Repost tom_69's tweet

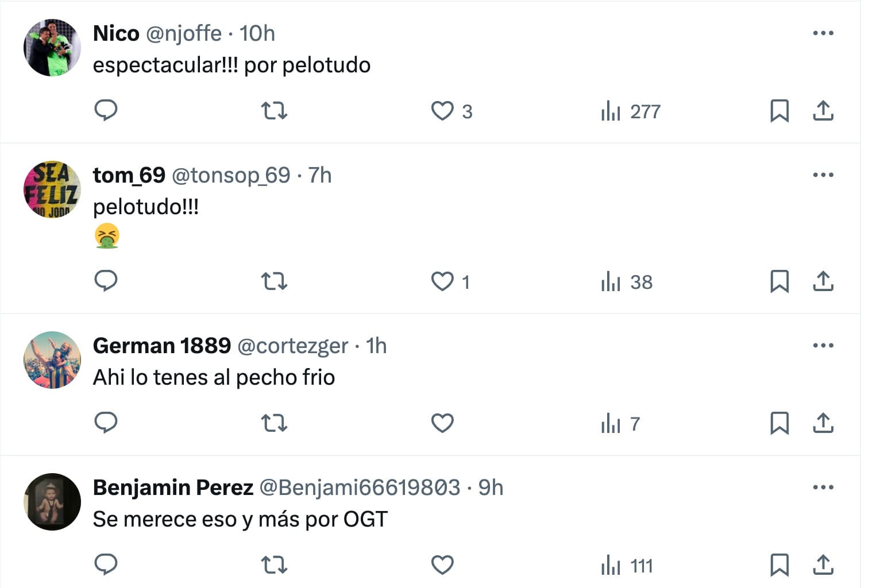(x=274, y=281)
